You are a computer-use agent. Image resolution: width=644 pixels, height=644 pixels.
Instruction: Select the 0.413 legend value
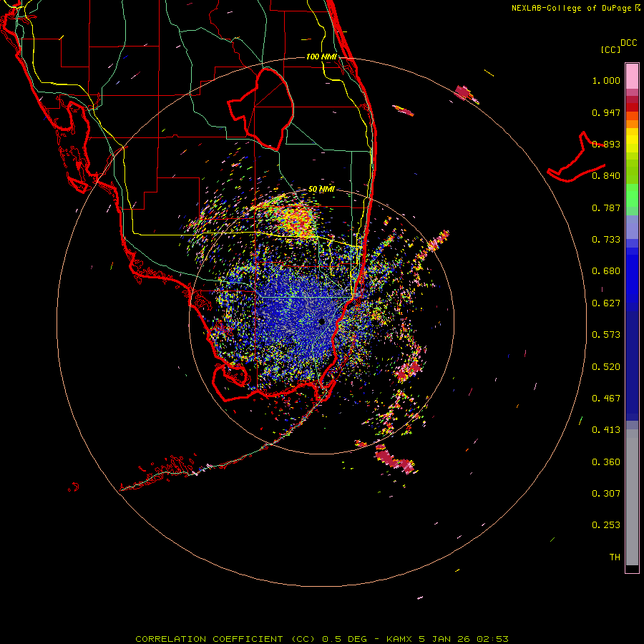click(606, 430)
